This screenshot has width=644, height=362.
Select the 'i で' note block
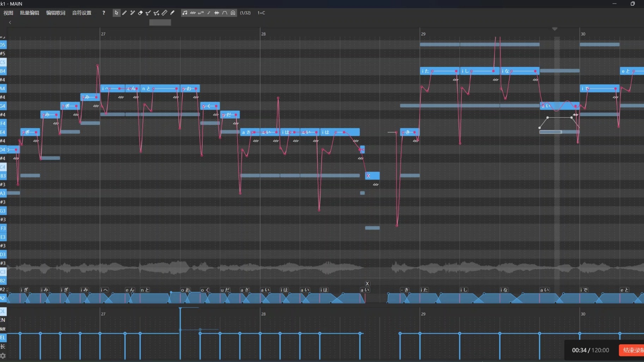point(600,88)
